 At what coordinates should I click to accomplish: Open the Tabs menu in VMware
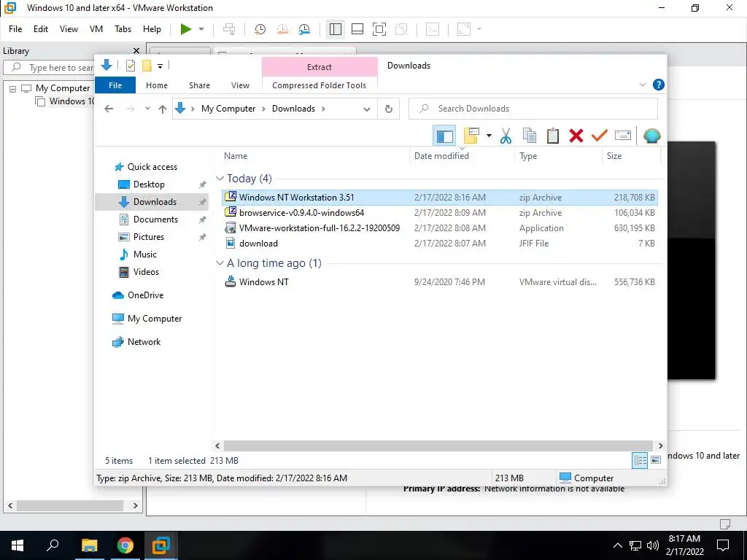[123, 29]
